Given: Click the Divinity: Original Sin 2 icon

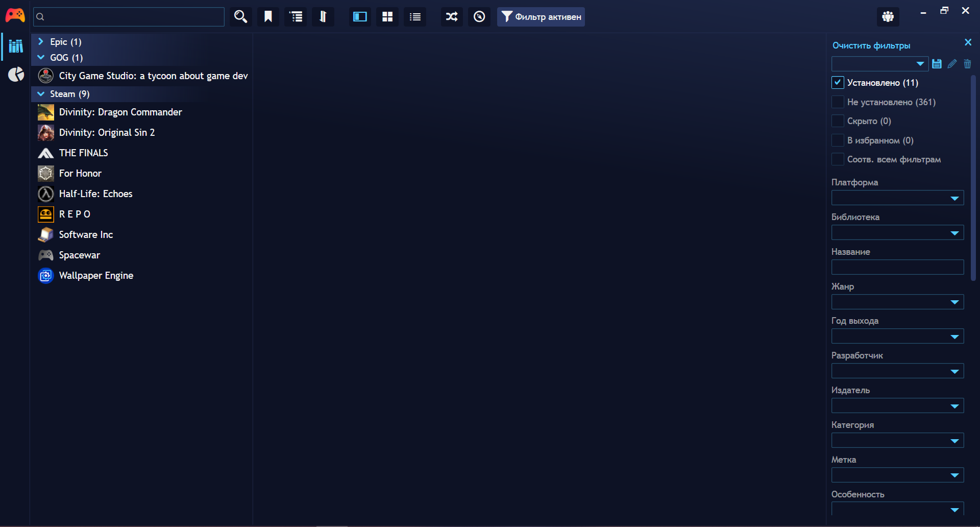Looking at the screenshot, I should (46, 133).
